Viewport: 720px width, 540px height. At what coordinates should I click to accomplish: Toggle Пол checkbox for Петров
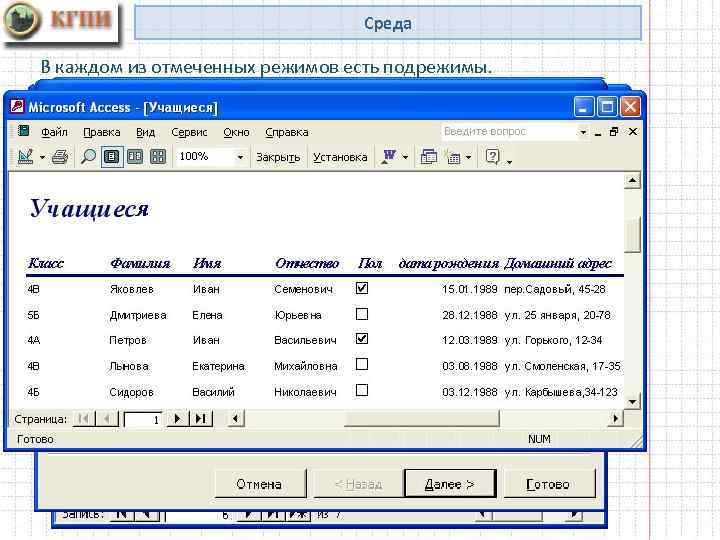tap(362, 339)
